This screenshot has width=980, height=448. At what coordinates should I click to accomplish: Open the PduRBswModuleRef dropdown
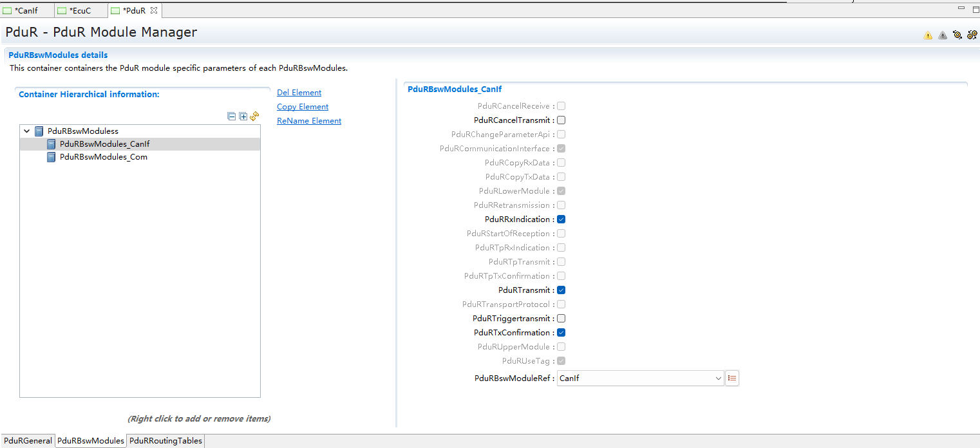pos(719,378)
